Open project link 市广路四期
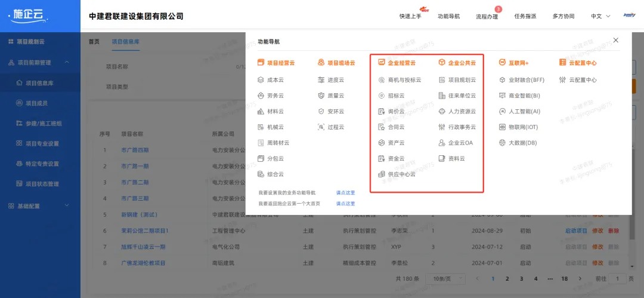Viewport: 644px width, 298px height. pyautogui.click(x=135, y=150)
